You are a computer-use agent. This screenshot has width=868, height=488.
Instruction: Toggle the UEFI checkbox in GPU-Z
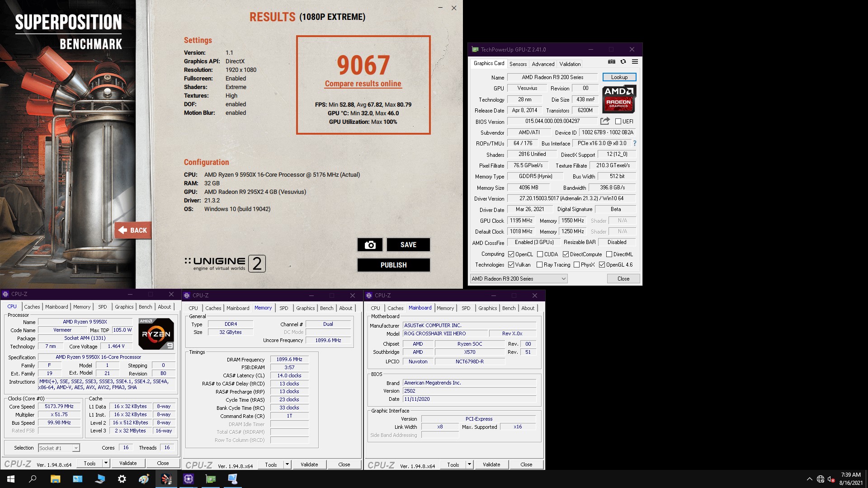pyautogui.click(x=618, y=121)
